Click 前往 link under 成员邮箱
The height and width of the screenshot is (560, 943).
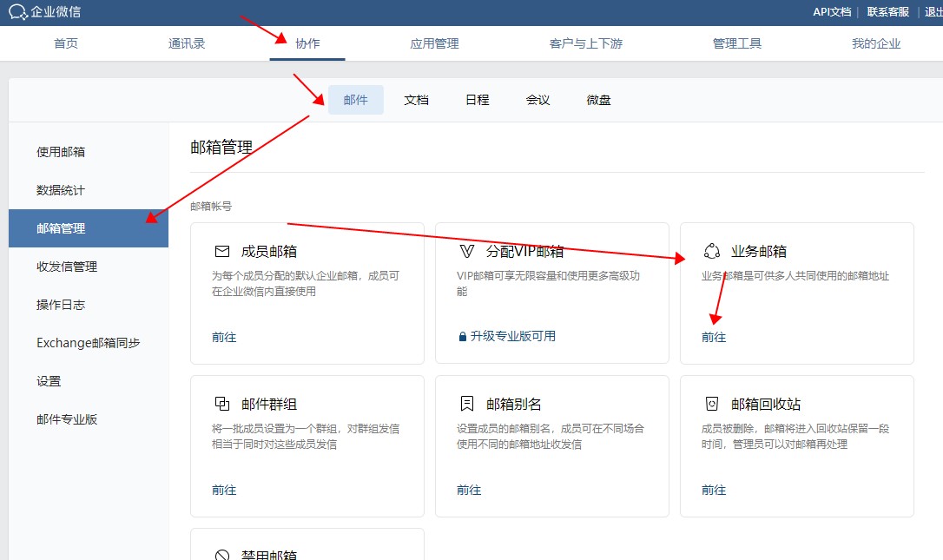click(224, 337)
